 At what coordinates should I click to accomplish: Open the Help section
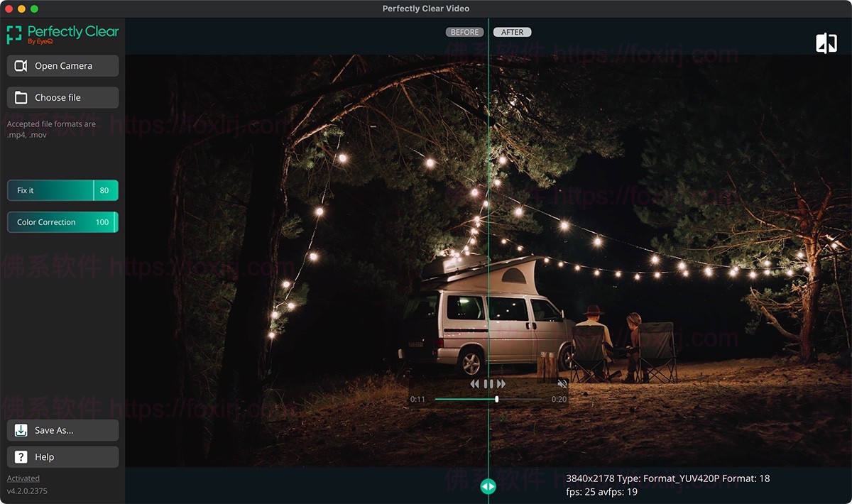(x=62, y=457)
